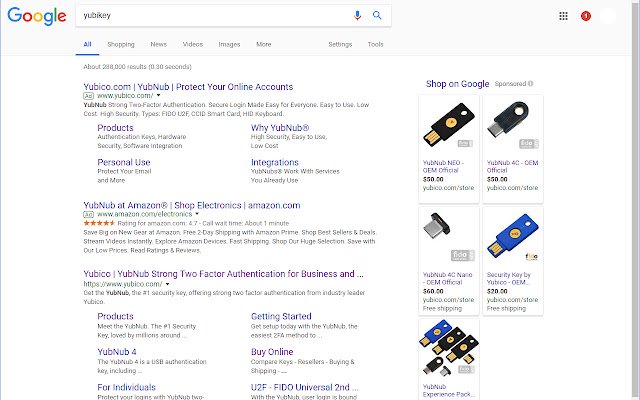This screenshot has height=400, width=640.
Task: Open Yubico Strong Two Factor Authentication result
Action: point(223,274)
